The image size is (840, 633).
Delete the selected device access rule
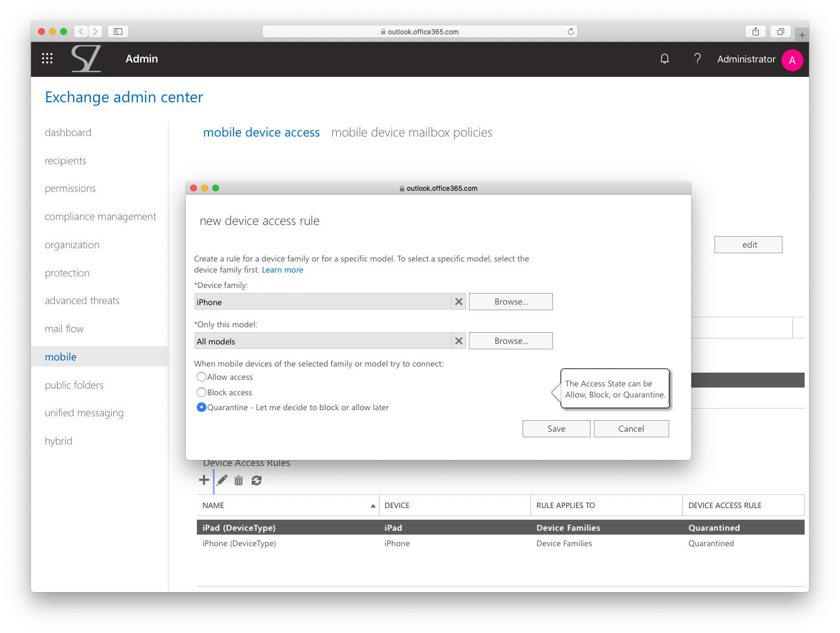[x=238, y=480]
